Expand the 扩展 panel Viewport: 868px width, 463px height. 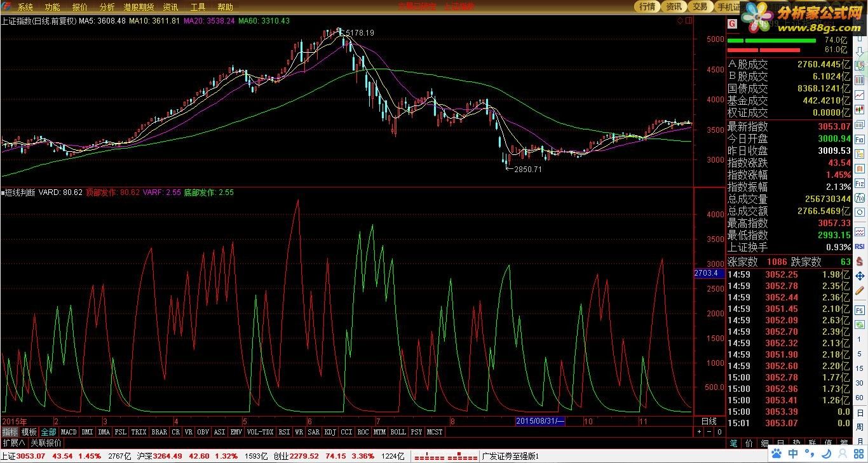pos(13,443)
